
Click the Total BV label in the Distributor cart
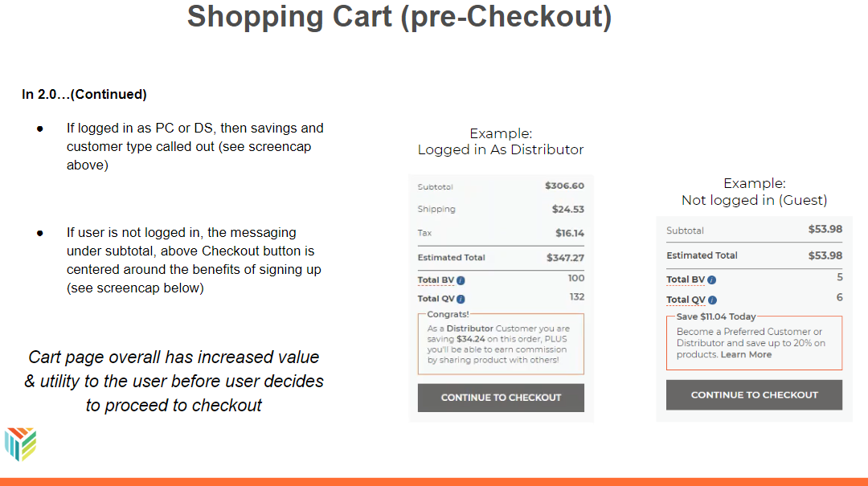click(x=436, y=280)
